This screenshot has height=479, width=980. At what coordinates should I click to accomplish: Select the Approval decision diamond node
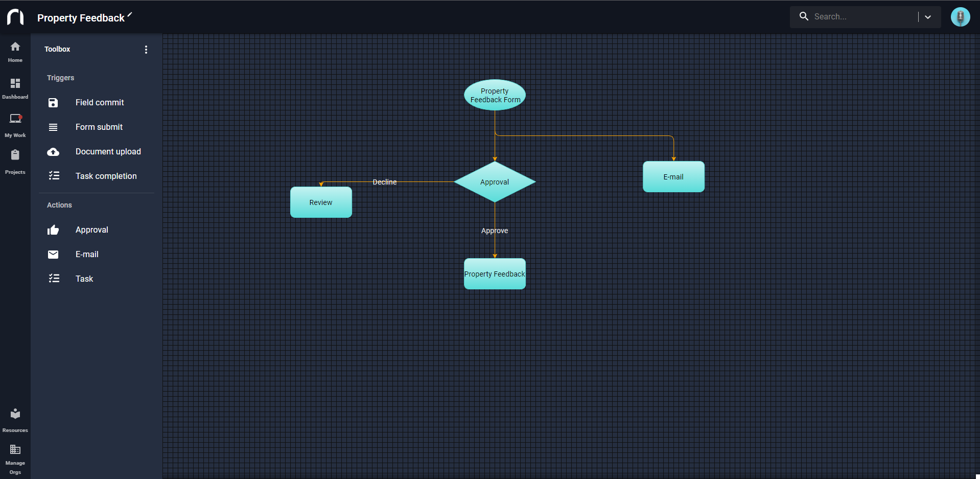494,181
